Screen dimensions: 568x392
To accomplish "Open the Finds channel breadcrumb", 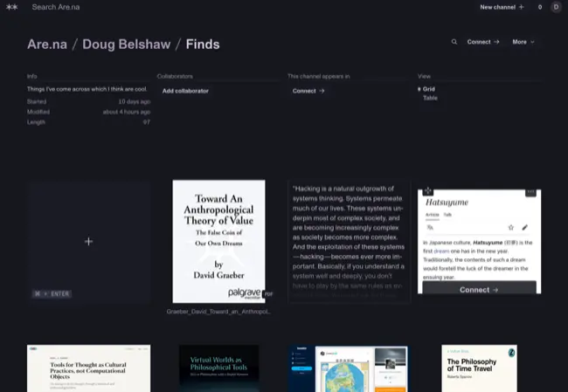I will coord(203,45).
